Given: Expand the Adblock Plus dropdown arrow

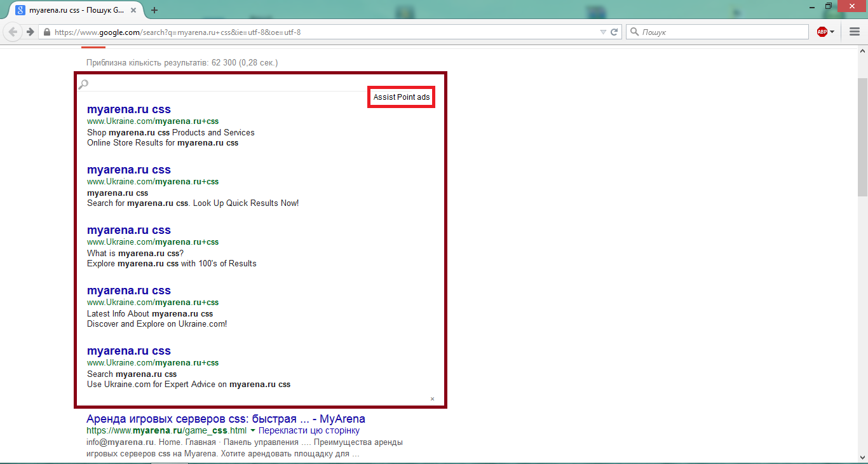Looking at the screenshot, I should pyautogui.click(x=832, y=32).
